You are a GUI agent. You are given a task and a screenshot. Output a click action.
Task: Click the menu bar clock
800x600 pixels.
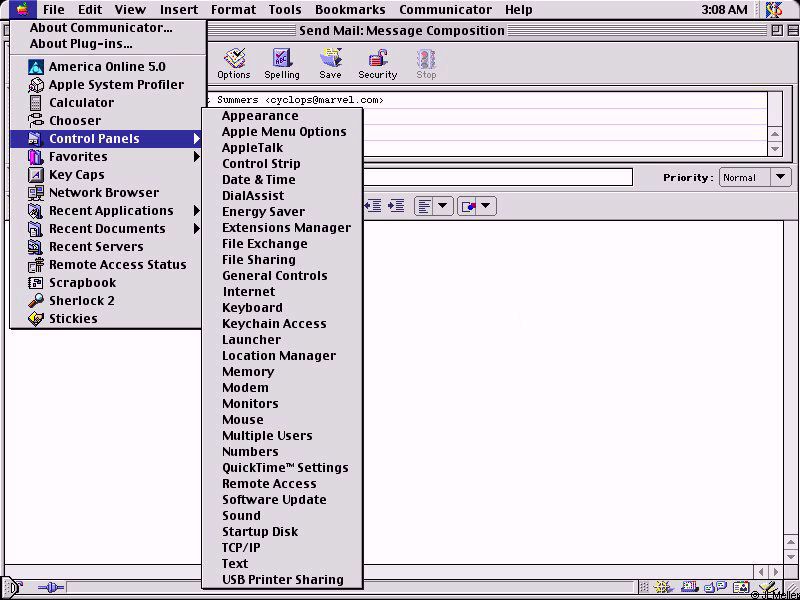tap(724, 10)
